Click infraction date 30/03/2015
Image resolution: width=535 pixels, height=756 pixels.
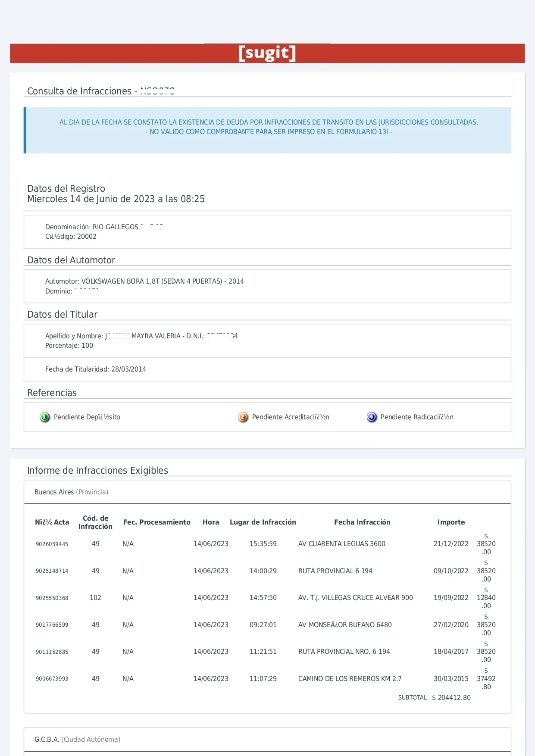(x=451, y=679)
